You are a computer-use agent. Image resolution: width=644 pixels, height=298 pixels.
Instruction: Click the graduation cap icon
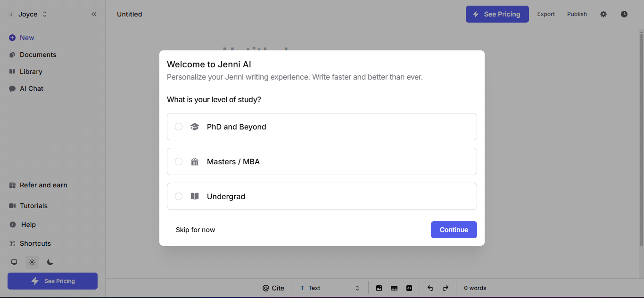[195, 127]
